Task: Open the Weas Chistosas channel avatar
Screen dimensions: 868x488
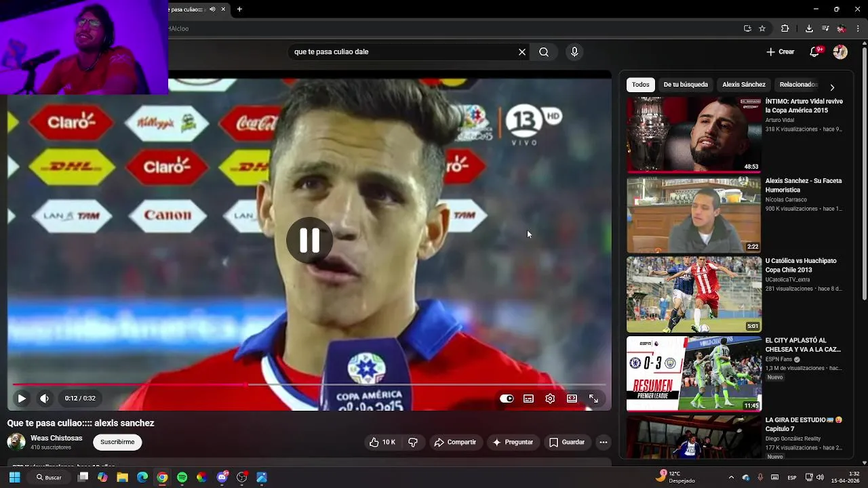Action: coord(16,442)
